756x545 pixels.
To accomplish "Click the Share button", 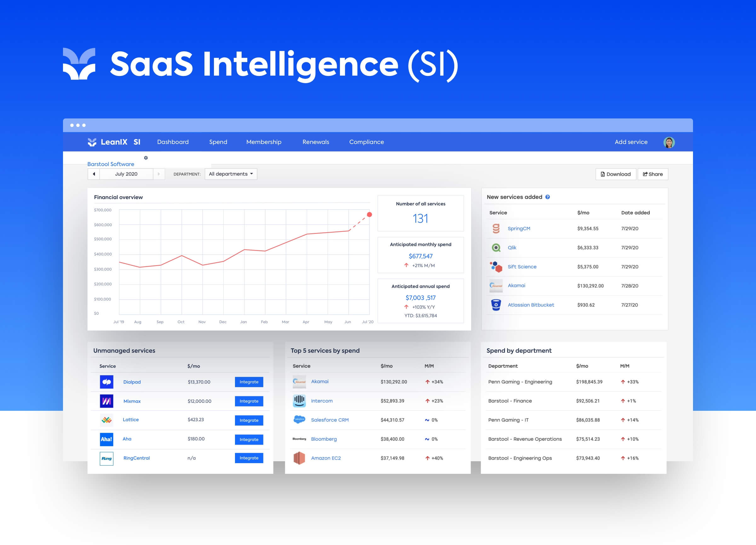I will (x=652, y=174).
